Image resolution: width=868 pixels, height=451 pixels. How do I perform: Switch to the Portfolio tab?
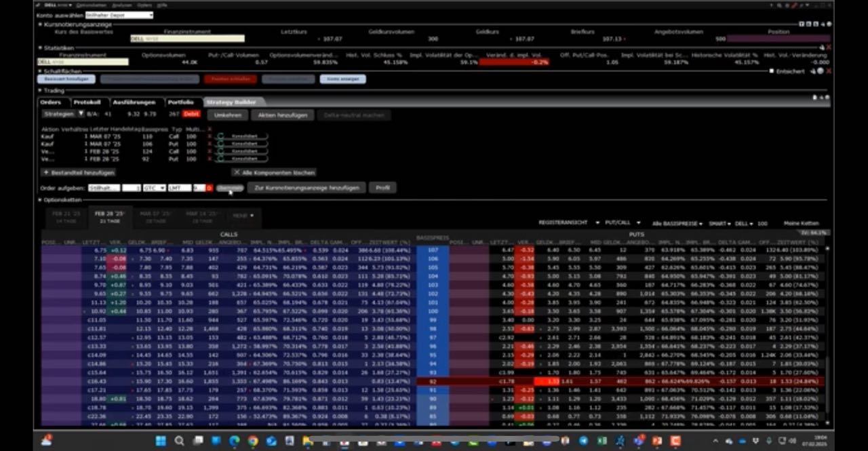[180, 102]
